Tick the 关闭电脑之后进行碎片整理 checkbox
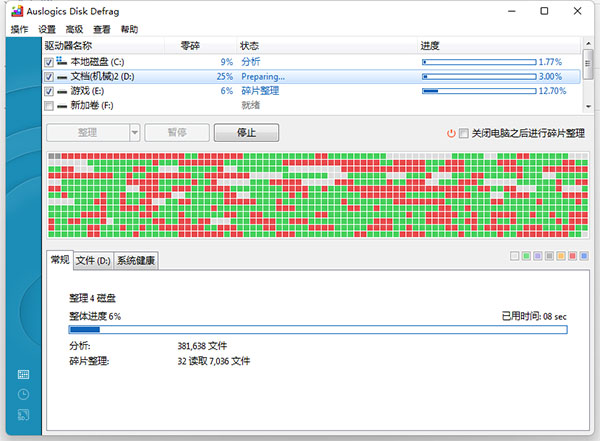Screen dimensions: 600x441 click(x=463, y=133)
